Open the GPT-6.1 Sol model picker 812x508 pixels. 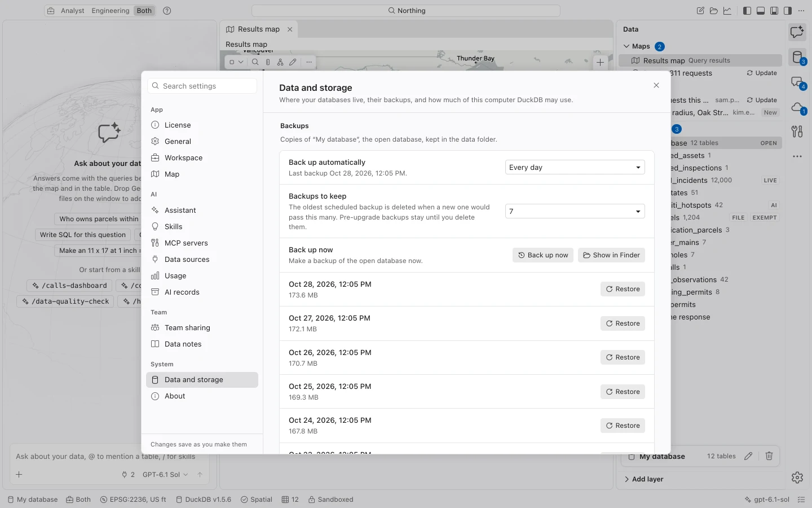click(x=165, y=475)
